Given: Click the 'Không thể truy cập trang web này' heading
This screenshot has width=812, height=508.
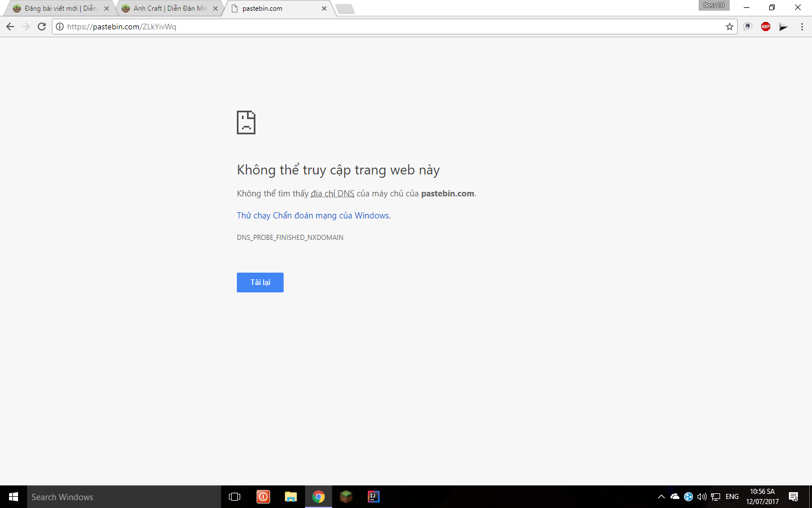Looking at the screenshot, I should (x=338, y=170).
